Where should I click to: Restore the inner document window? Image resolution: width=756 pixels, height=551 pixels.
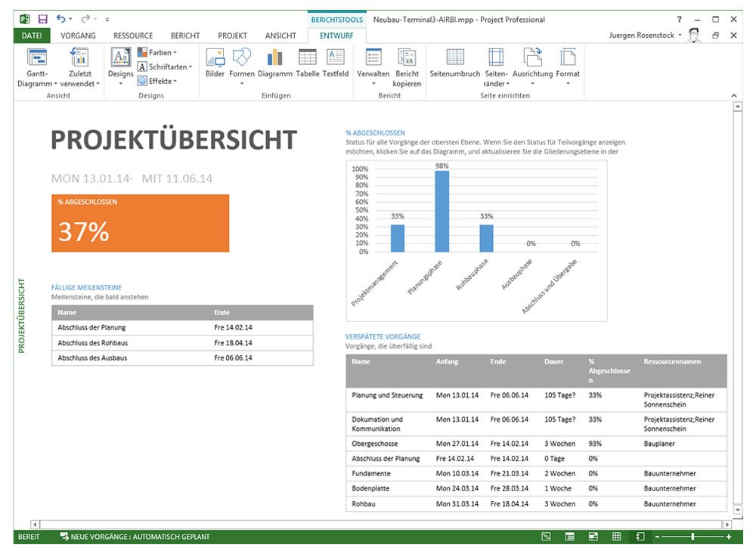coord(716,36)
